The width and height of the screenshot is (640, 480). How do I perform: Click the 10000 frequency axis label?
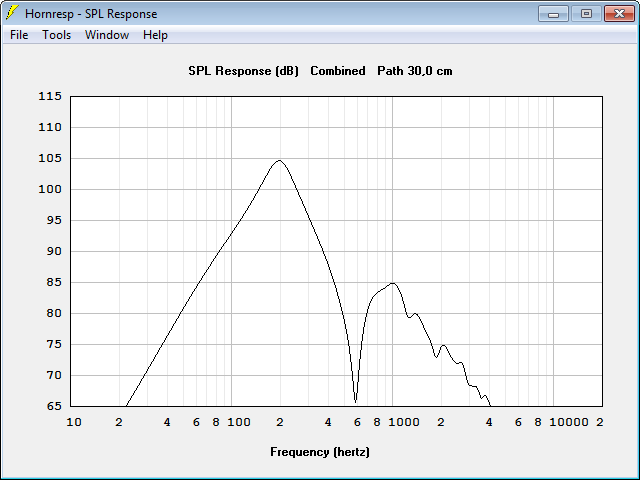(x=569, y=422)
